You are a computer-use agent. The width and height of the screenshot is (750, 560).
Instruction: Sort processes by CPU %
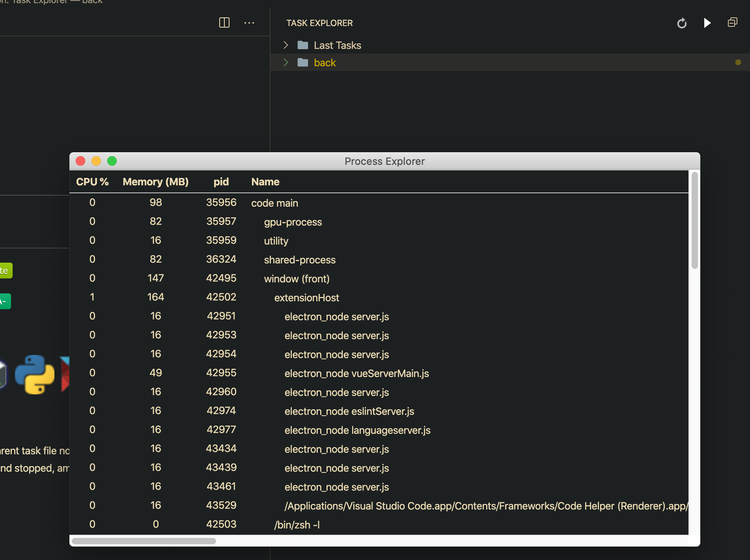tap(93, 182)
